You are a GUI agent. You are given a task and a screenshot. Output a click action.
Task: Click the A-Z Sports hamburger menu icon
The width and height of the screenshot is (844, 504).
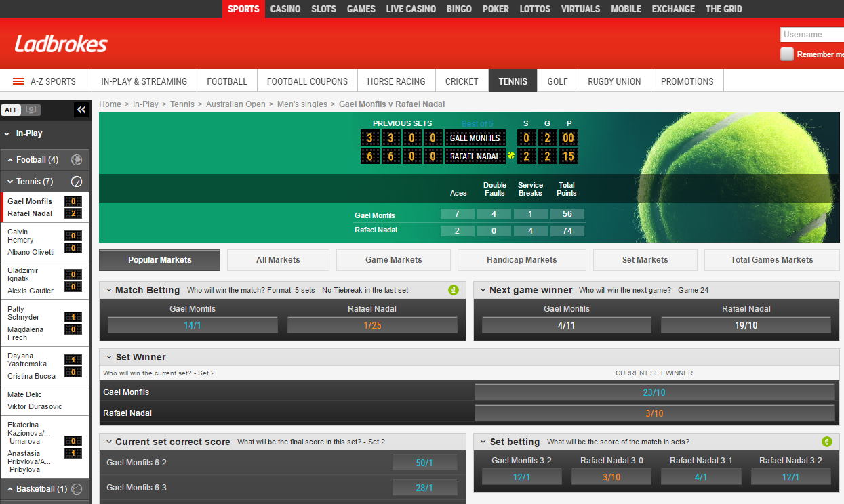point(18,81)
